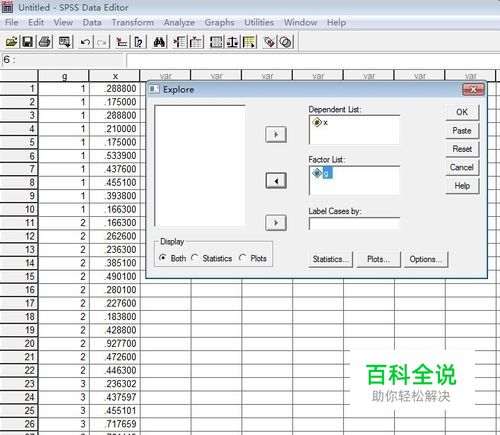Click the Split File toolbar icon

[217, 42]
